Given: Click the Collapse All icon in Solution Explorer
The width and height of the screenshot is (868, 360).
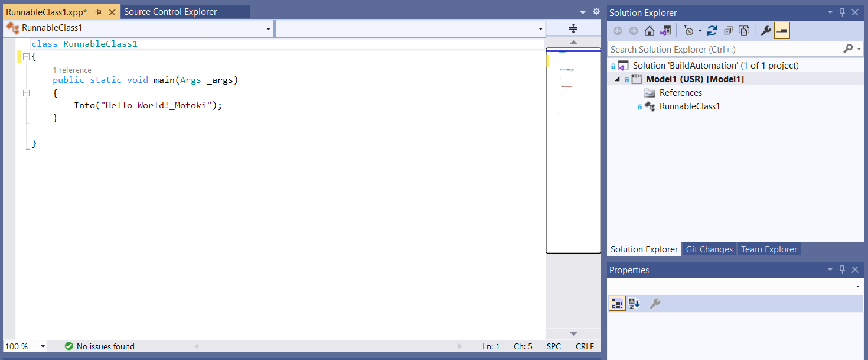Looking at the screenshot, I should 729,31.
